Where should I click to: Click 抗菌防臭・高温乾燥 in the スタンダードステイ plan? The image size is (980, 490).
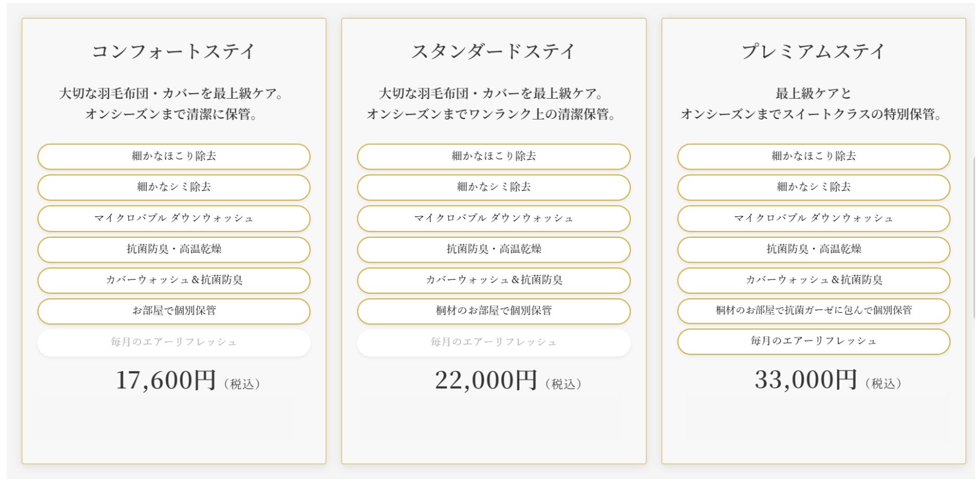pyautogui.click(x=493, y=249)
